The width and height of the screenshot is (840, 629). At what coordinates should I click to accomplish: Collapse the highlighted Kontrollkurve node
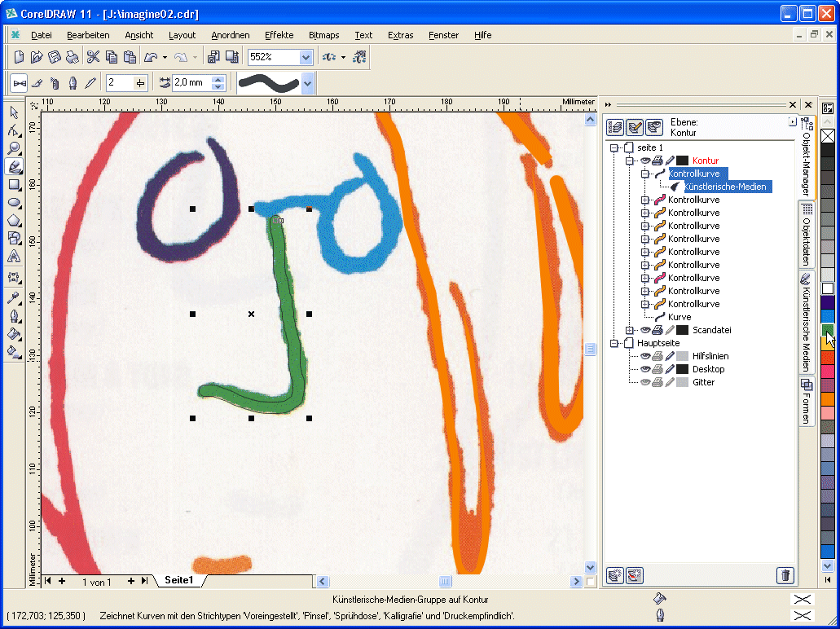point(645,174)
